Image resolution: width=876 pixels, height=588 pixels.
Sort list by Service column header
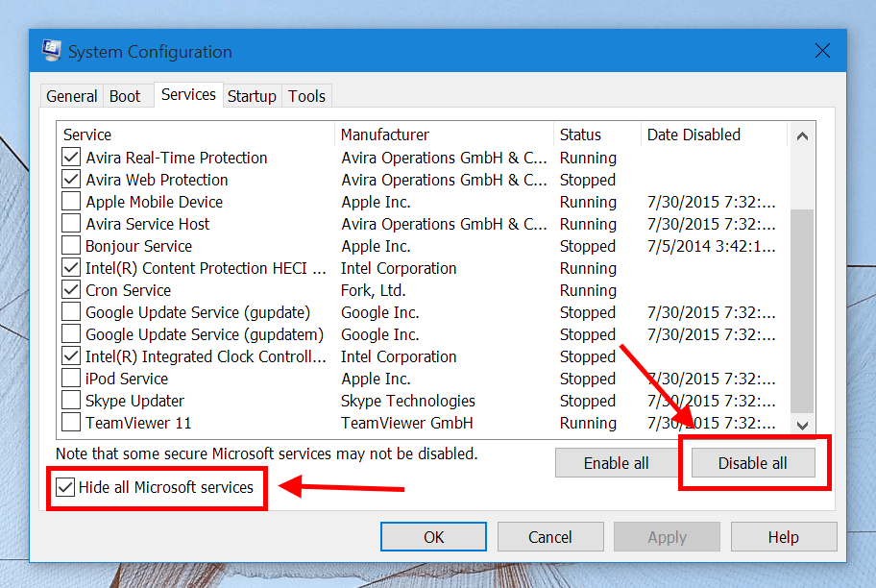click(196, 135)
